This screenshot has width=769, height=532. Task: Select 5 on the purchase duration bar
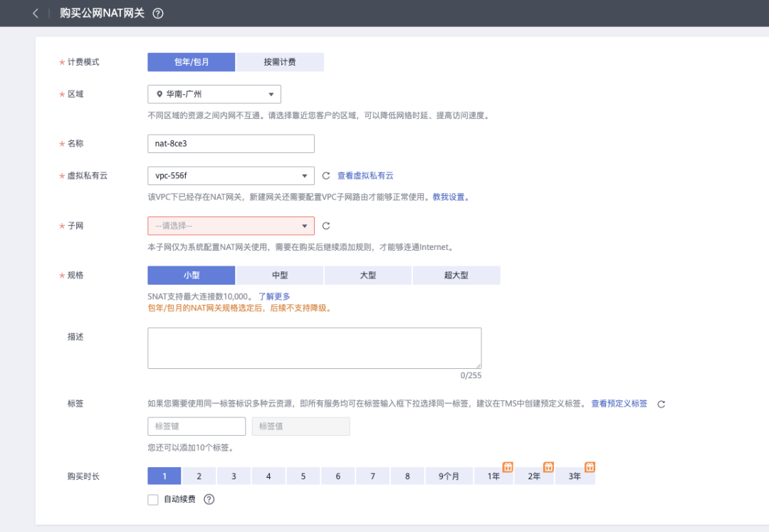click(x=303, y=476)
